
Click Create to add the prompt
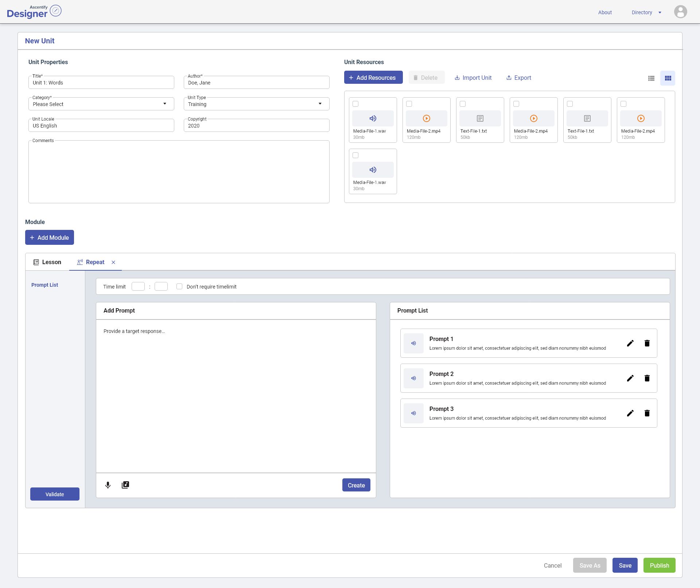pos(356,485)
